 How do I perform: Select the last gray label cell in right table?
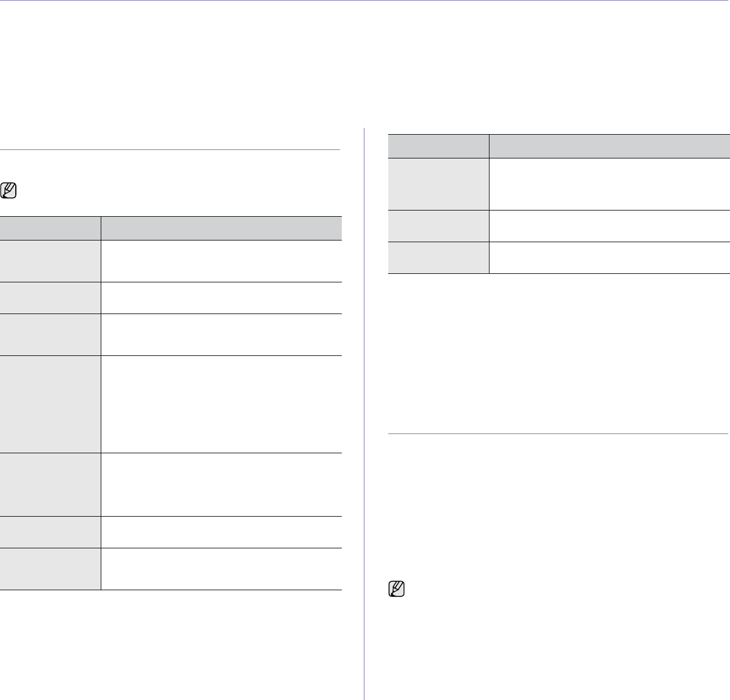point(439,258)
